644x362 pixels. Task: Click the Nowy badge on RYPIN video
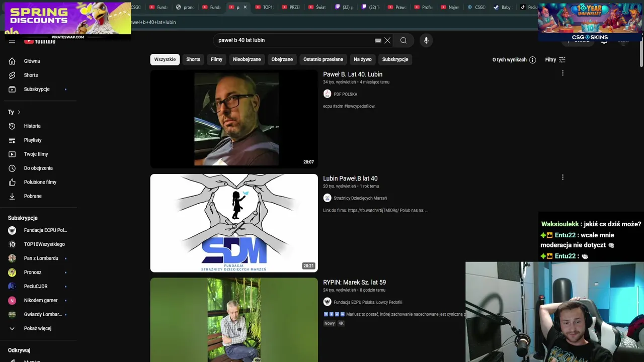[330, 323]
